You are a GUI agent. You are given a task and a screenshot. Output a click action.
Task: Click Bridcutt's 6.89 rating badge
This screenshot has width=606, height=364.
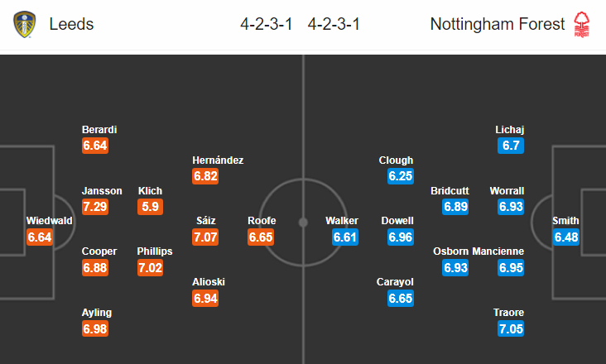[455, 207]
